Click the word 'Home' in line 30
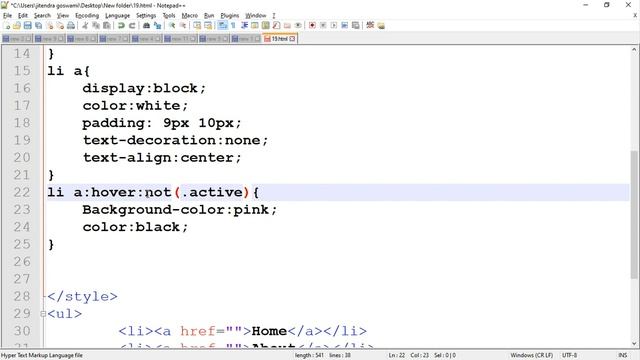This screenshot has width=640, height=360. 269,331
